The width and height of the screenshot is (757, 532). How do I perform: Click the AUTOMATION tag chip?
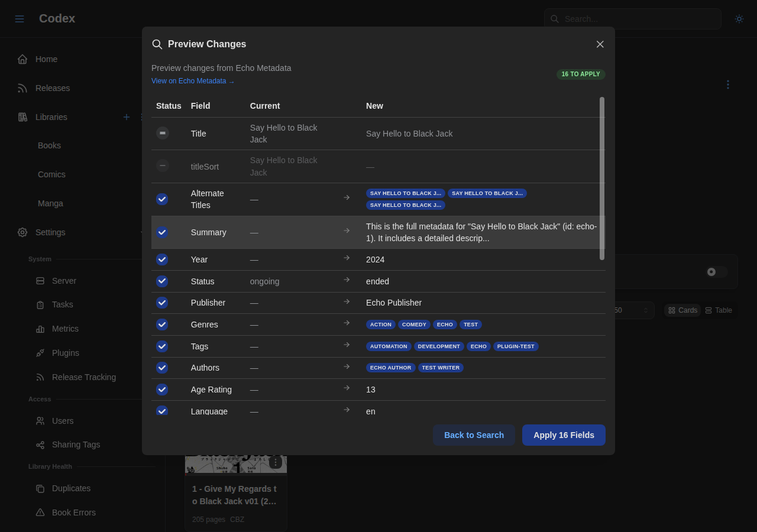[x=389, y=346]
